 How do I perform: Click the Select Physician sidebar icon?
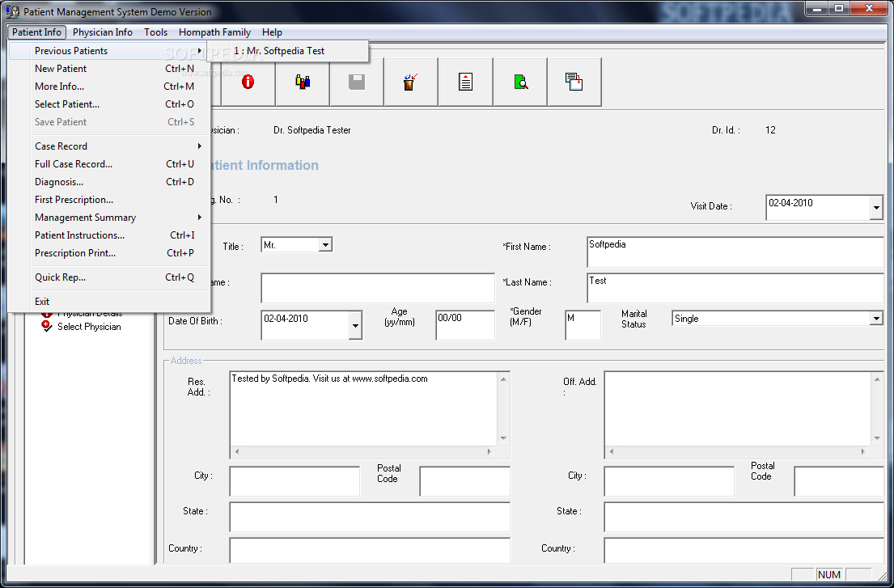47,327
